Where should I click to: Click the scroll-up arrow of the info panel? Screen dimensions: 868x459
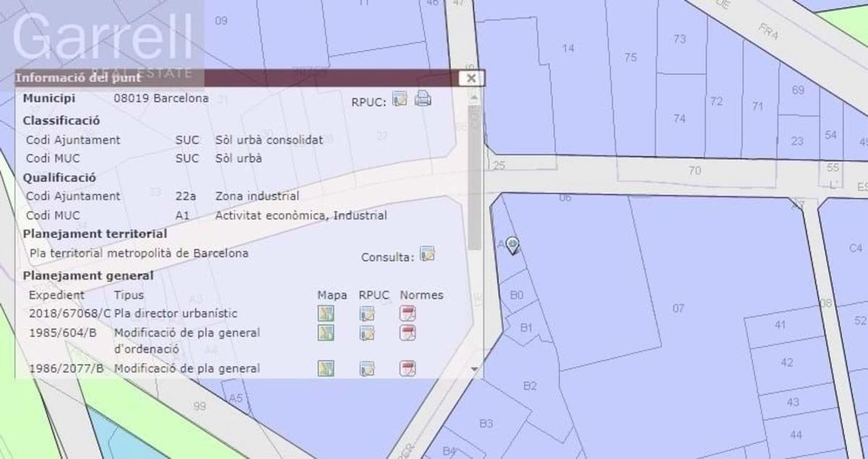[x=475, y=95]
